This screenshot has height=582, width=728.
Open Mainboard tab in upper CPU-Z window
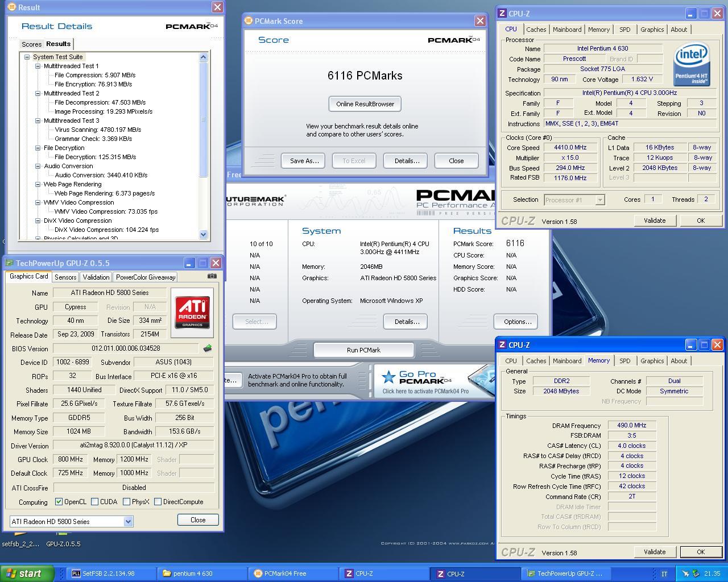(567, 30)
